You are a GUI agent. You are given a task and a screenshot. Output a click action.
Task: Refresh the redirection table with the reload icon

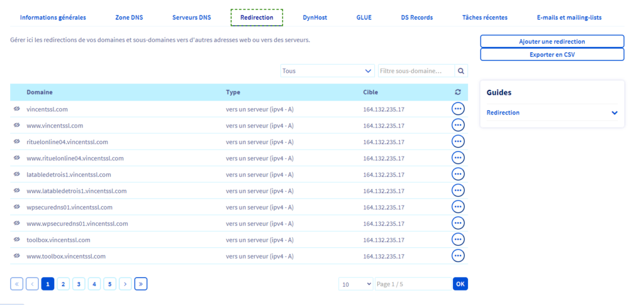[458, 92]
